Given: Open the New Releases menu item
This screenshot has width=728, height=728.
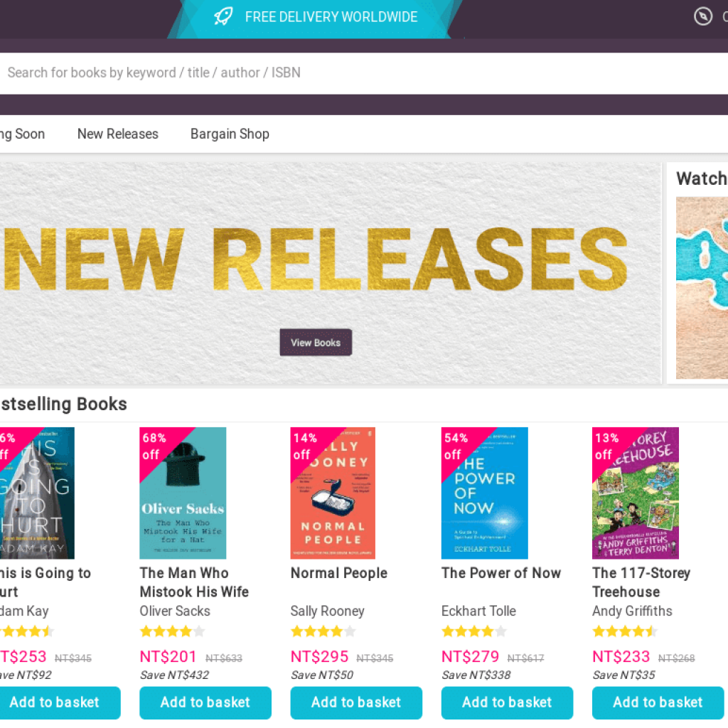Looking at the screenshot, I should tap(118, 134).
